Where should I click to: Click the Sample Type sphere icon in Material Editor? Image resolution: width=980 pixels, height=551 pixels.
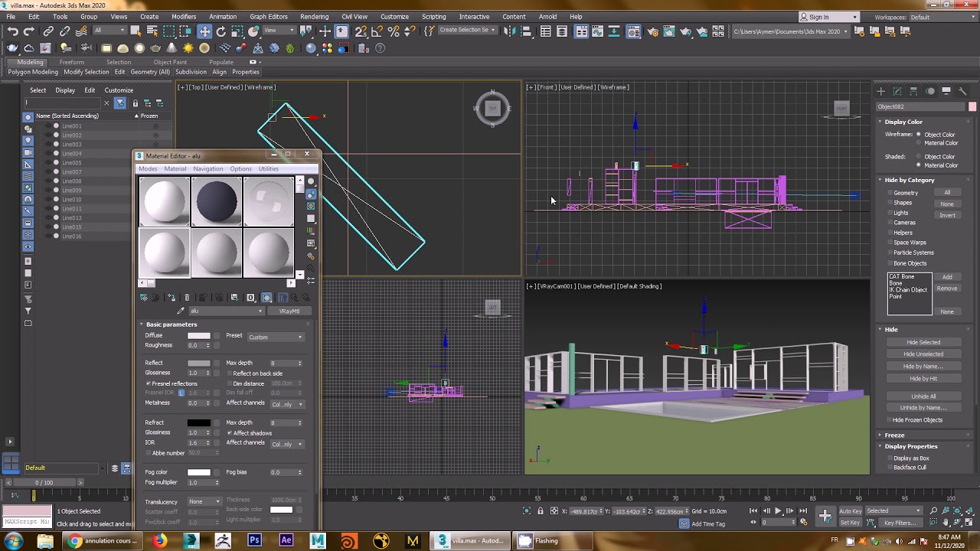tap(311, 181)
